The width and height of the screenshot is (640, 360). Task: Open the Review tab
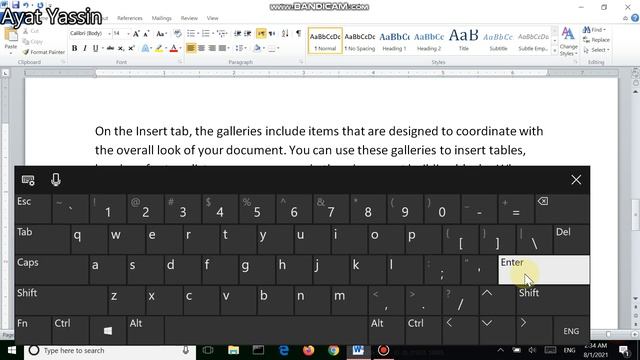click(x=189, y=18)
